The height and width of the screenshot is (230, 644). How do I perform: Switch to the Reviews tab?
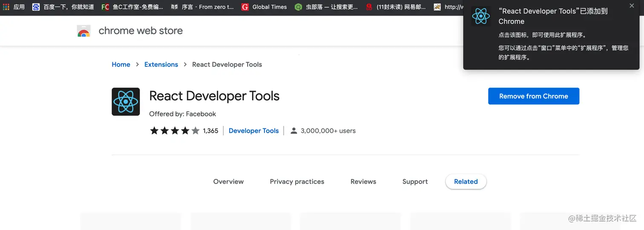click(363, 182)
